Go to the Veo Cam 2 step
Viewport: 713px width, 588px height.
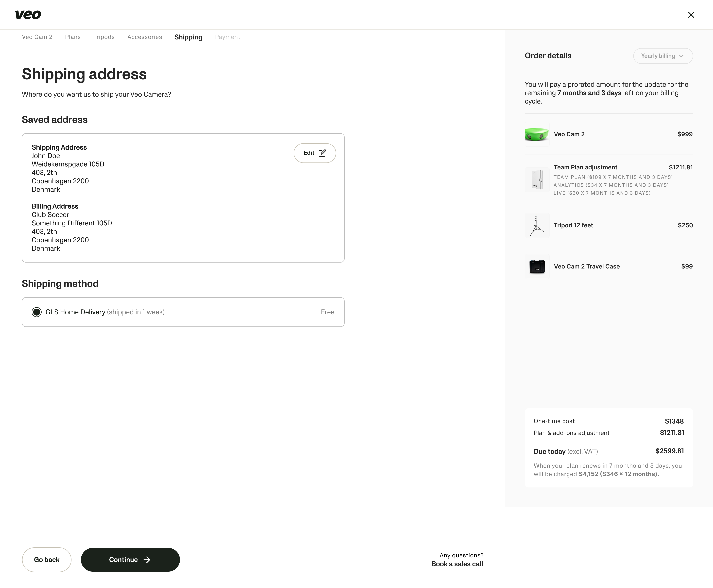tap(37, 37)
